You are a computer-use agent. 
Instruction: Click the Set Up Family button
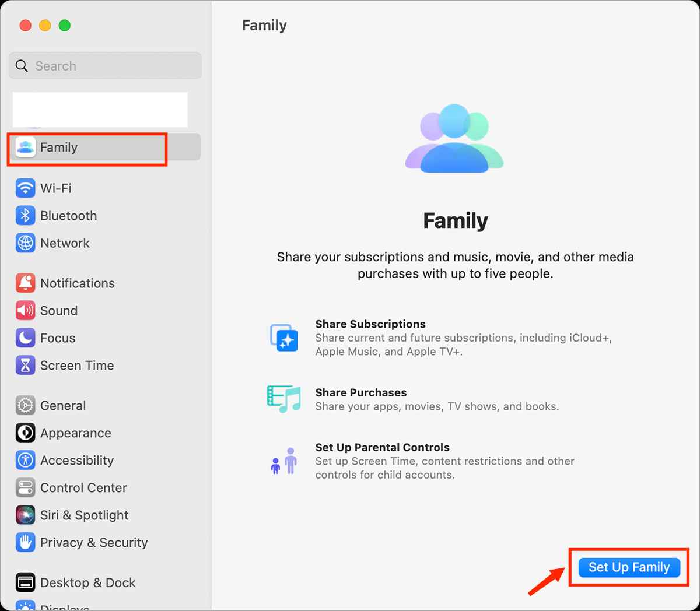(629, 567)
